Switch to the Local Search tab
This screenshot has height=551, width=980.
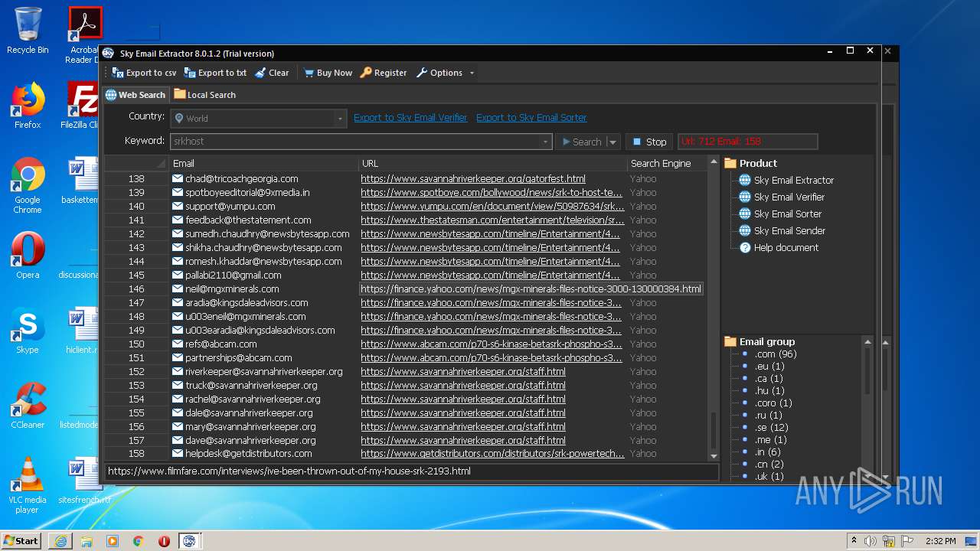[x=204, y=95]
